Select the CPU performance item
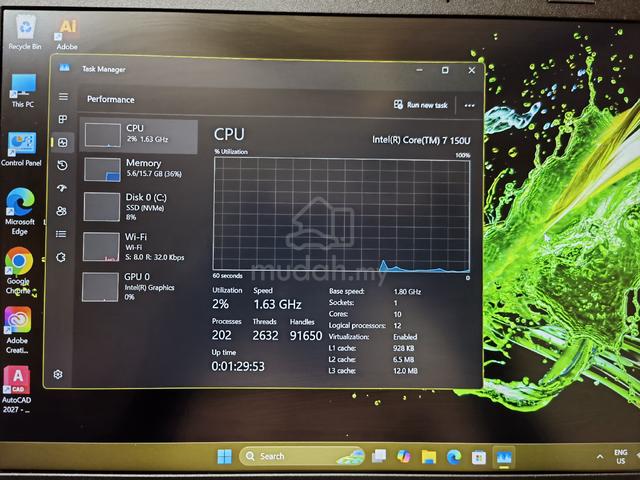 pyautogui.click(x=139, y=136)
